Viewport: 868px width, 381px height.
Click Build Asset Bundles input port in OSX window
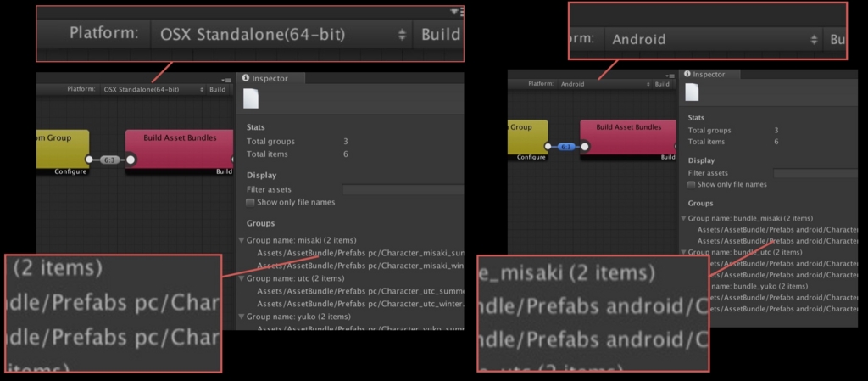pyautogui.click(x=131, y=160)
